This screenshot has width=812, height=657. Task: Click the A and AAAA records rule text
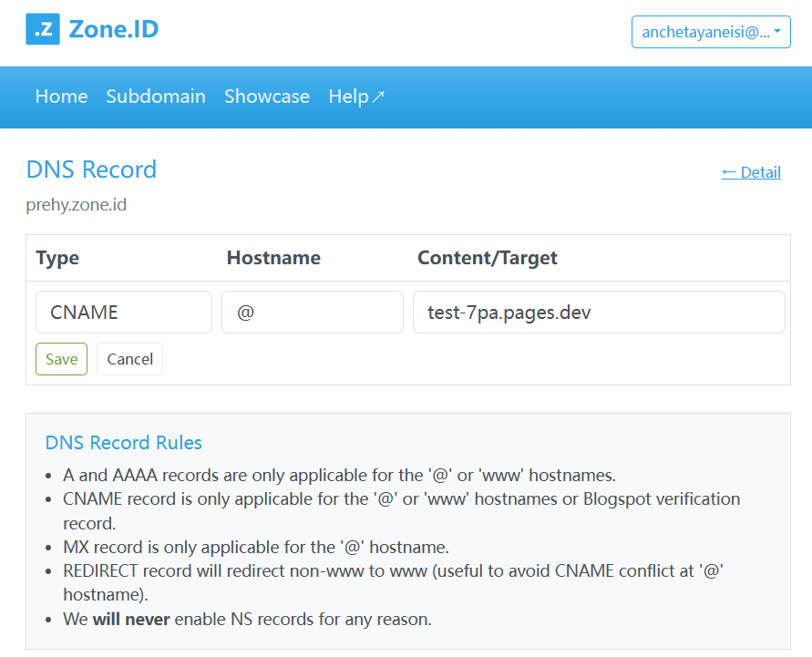click(339, 476)
